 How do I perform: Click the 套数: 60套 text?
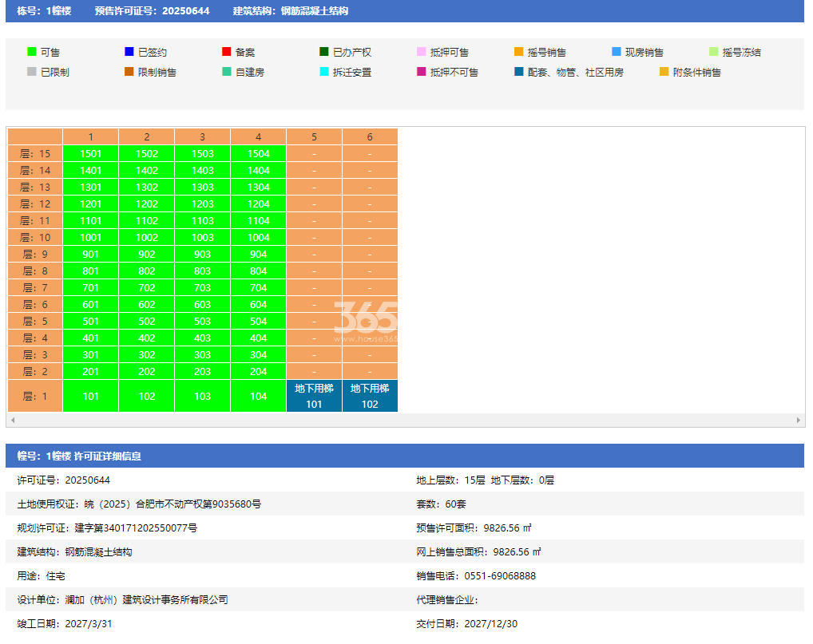pyautogui.click(x=441, y=504)
